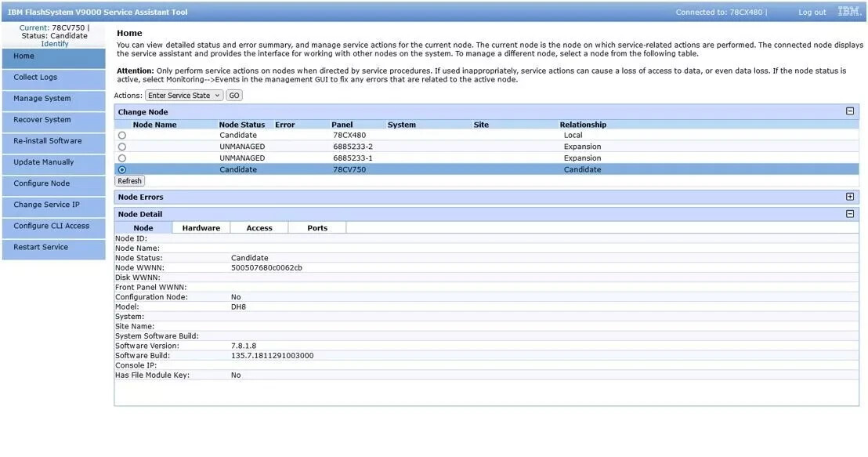Select radio button for node 78CV750

click(x=121, y=169)
